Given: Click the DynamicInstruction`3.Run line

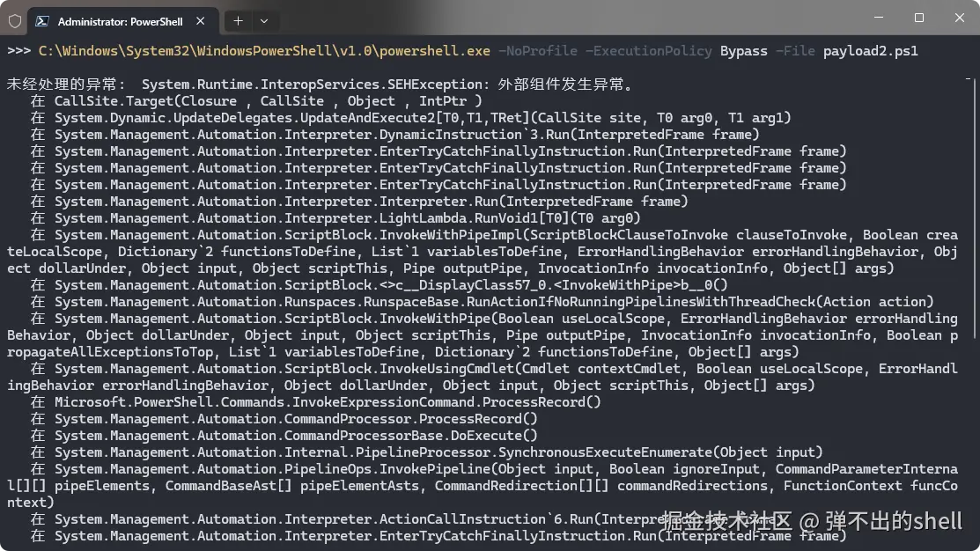Looking at the screenshot, I should [x=395, y=135].
